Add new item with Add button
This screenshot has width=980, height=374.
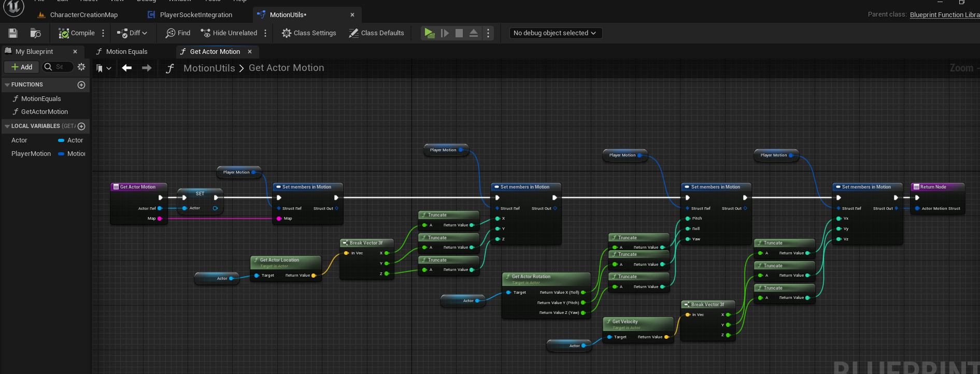pyautogui.click(x=22, y=67)
